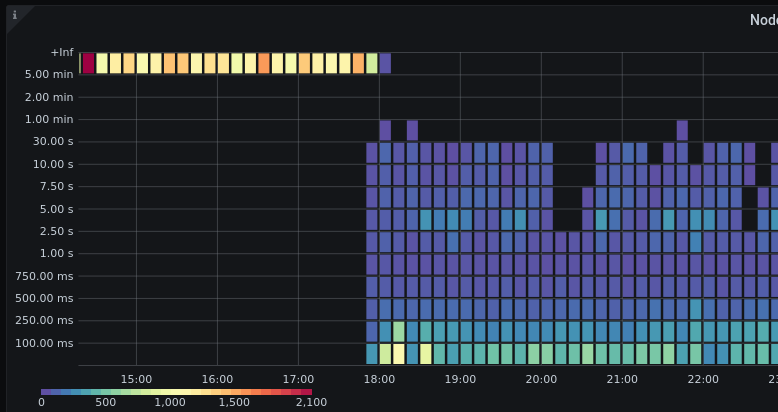
Task: Click the '22:00' time axis label
Action: [x=703, y=379]
